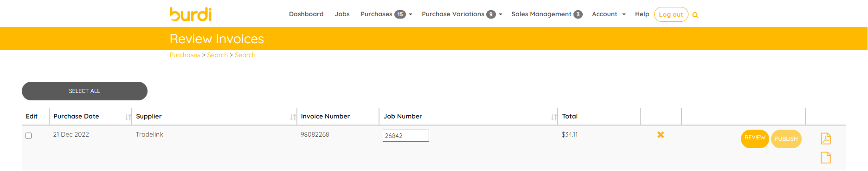Go to the Dashboard menu item
Image resolution: width=868 pixels, height=171 pixels.
pyautogui.click(x=306, y=14)
